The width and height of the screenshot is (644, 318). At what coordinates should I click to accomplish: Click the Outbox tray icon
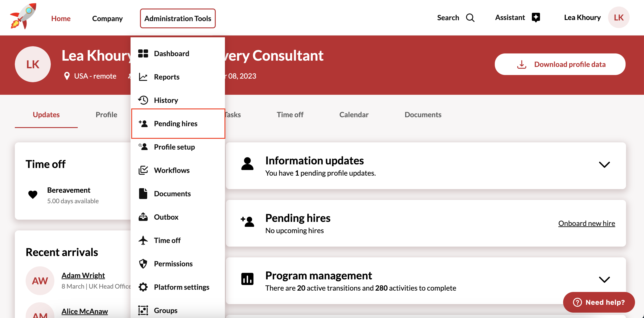pyautogui.click(x=143, y=217)
